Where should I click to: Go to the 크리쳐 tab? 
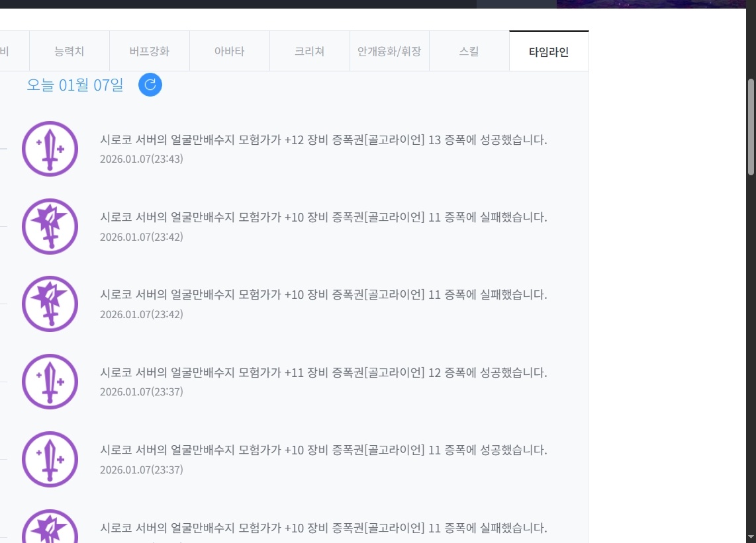309,51
